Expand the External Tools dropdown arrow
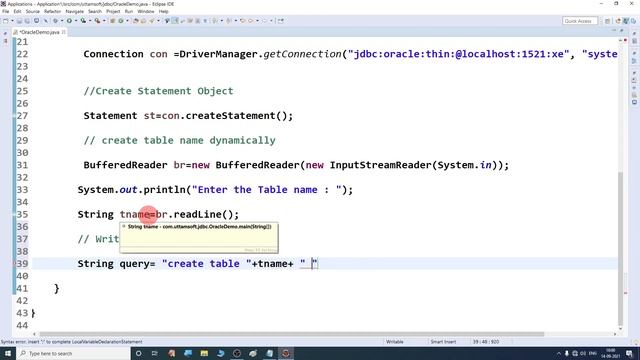 pos(104,21)
